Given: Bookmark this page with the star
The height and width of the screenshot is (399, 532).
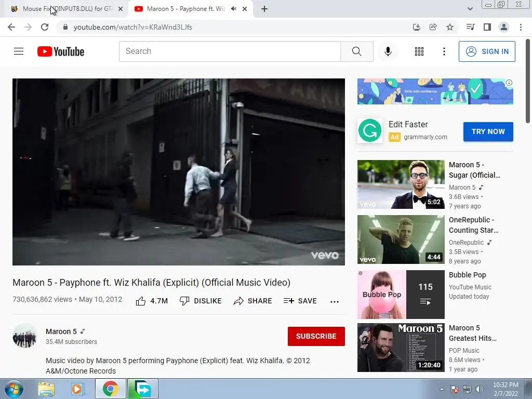Looking at the screenshot, I should click(x=450, y=27).
